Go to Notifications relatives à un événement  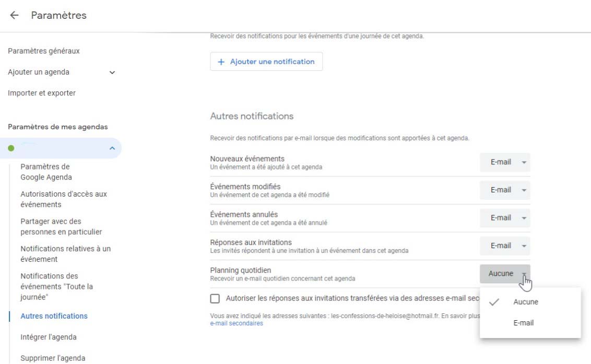click(x=66, y=254)
